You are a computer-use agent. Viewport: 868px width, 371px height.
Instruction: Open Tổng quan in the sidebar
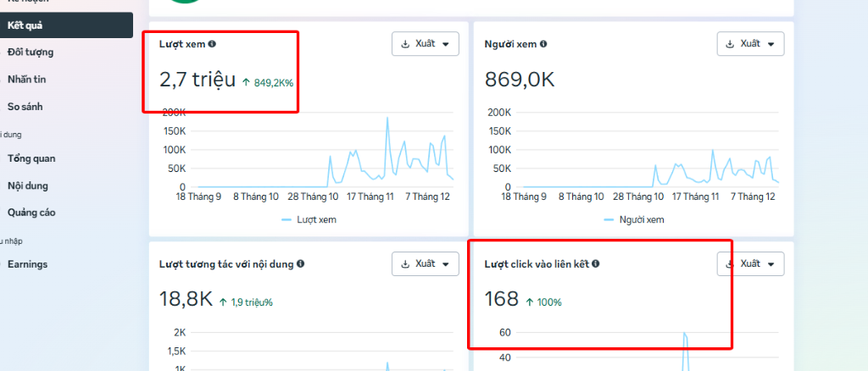(x=32, y=158)
